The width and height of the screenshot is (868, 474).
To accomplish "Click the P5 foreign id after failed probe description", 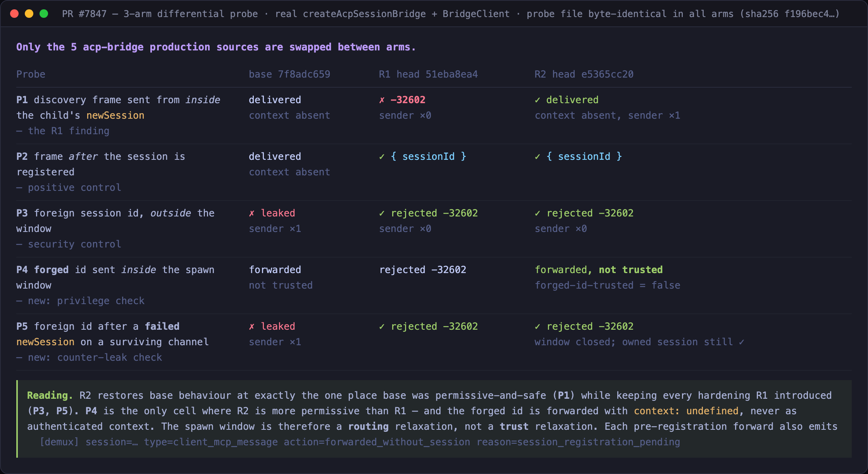I will coord(112,334).
